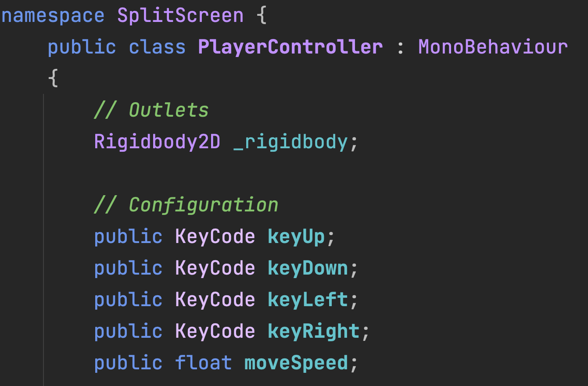The height and width of the screenshot is (386, 588).
Task: Place cursor on keyLeft variable
Action: click(x=308, y=300)
